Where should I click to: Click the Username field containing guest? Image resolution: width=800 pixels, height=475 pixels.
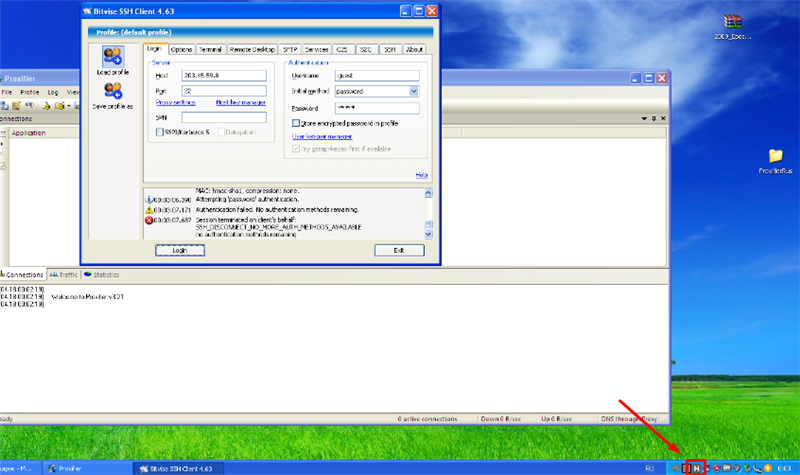(377, 76)
